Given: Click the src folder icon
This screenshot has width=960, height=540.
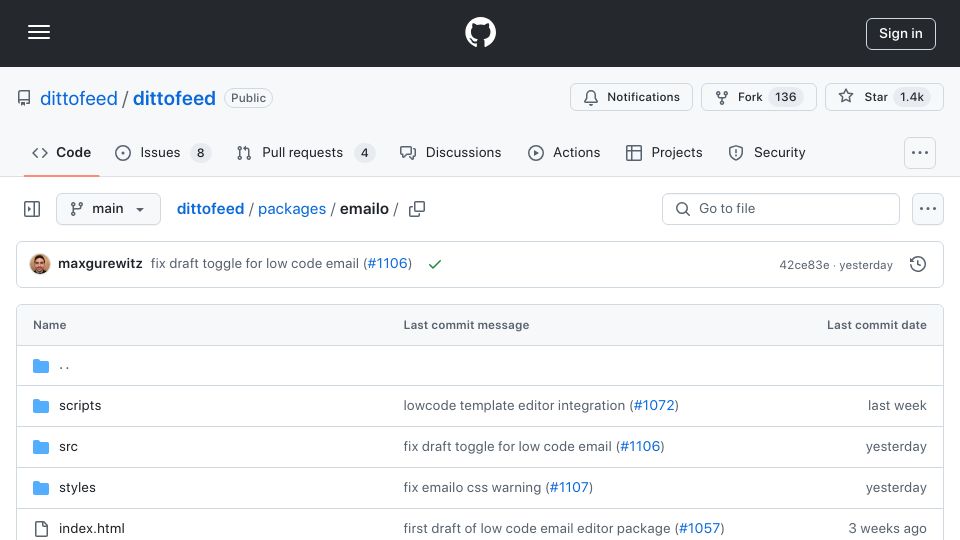Looking at the screenshot, I should 41,447.
